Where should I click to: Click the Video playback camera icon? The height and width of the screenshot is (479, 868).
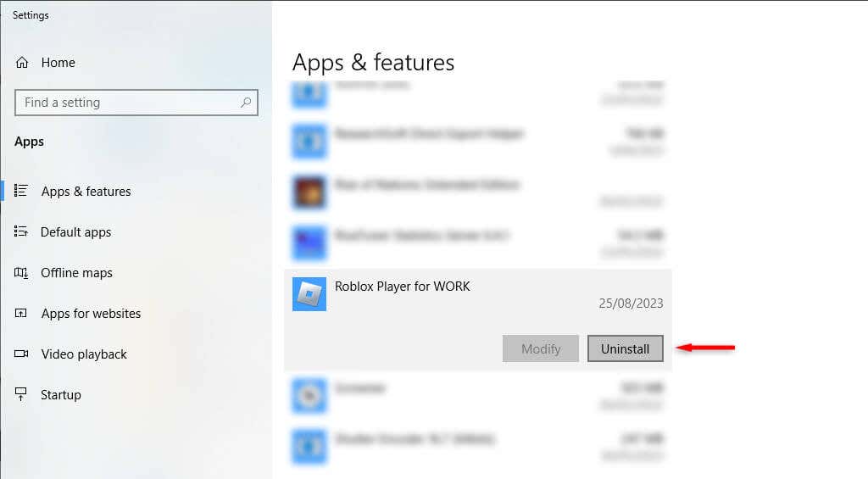[21, 354]
